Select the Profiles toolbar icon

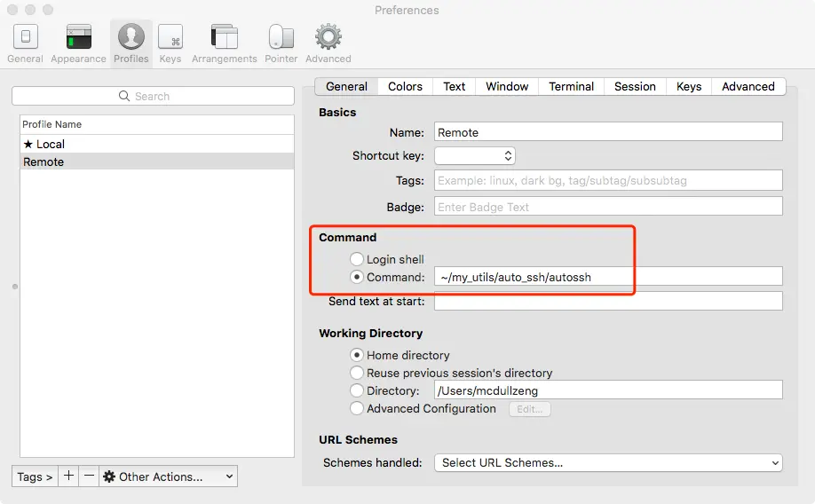click(x=131, y=43)
